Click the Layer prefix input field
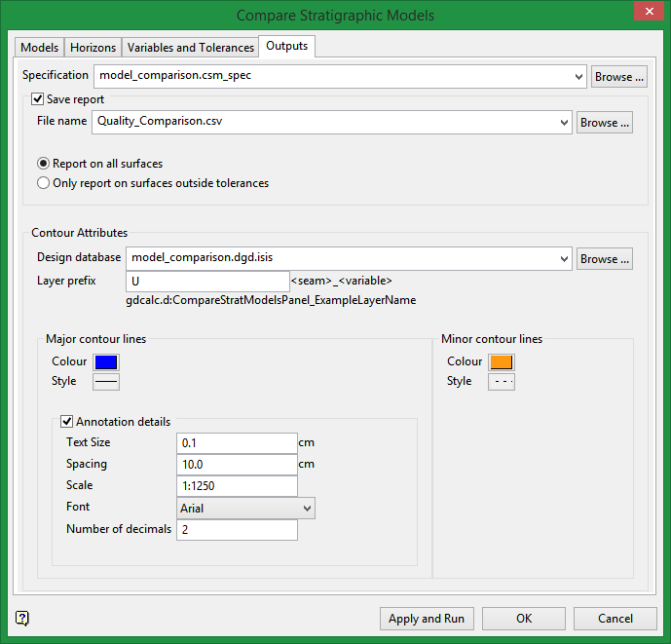This screenshot has width=671, height=644. tap(207, 281)
